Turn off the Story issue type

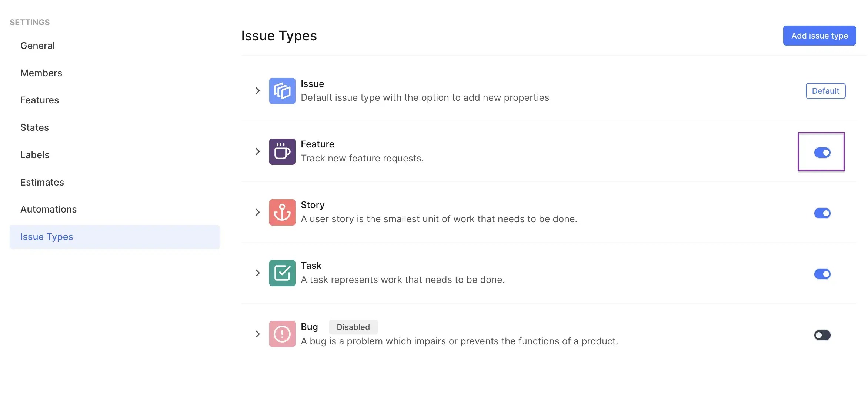[822, 213]
